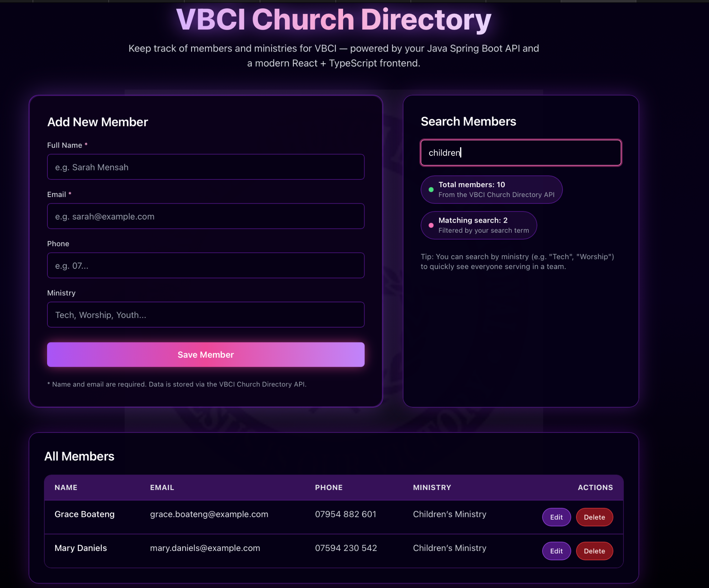Focus the Phone input field

click(x=206, y=265)
